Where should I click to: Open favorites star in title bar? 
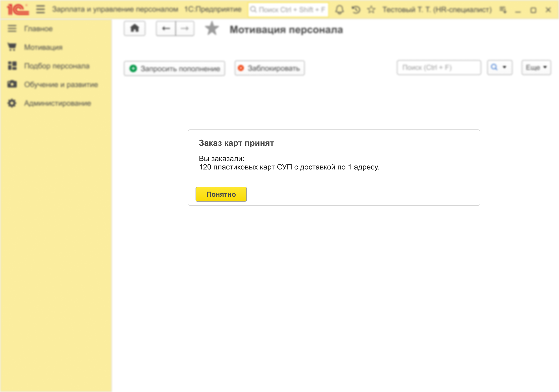coord(371,10)
